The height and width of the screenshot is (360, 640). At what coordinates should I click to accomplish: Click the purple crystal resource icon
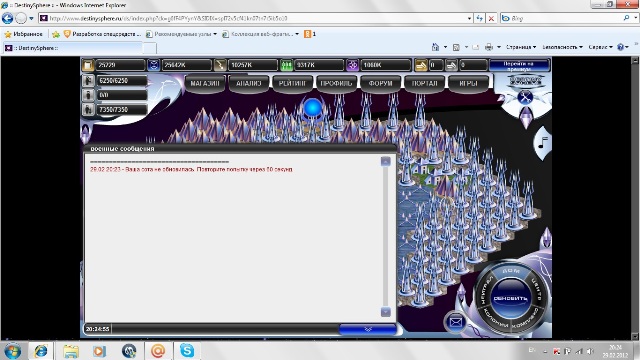(x=352, y=65)
